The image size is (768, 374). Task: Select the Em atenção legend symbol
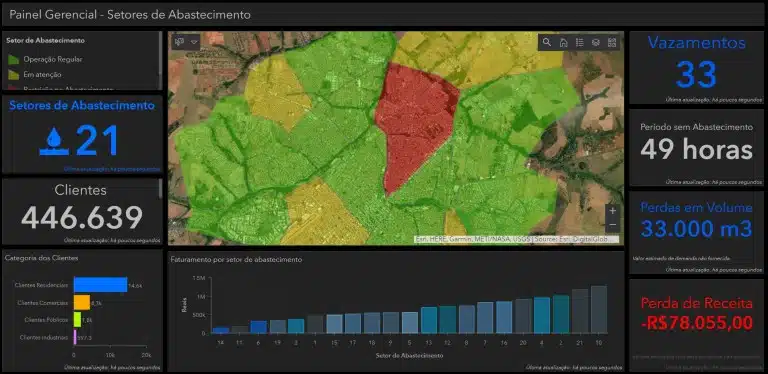(13, 75)
